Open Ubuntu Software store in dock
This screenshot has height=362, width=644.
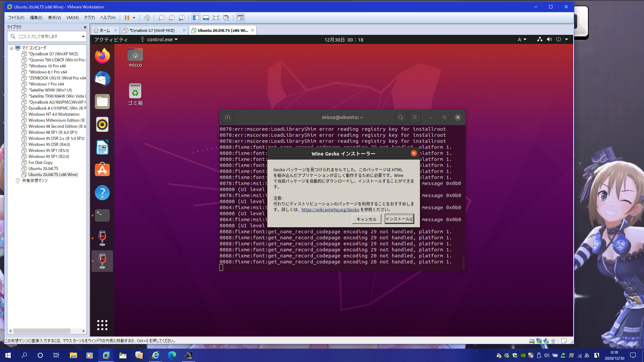[102, 170]
